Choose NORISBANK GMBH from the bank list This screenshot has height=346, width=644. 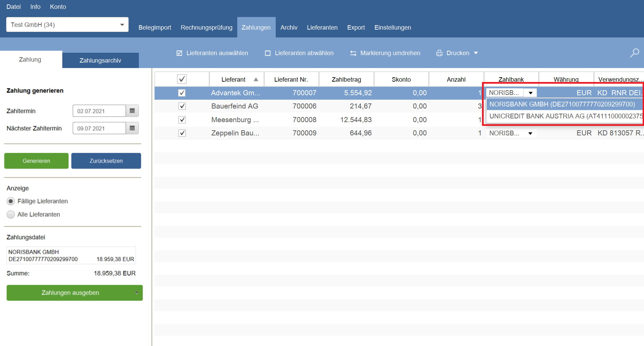[564, 104]
